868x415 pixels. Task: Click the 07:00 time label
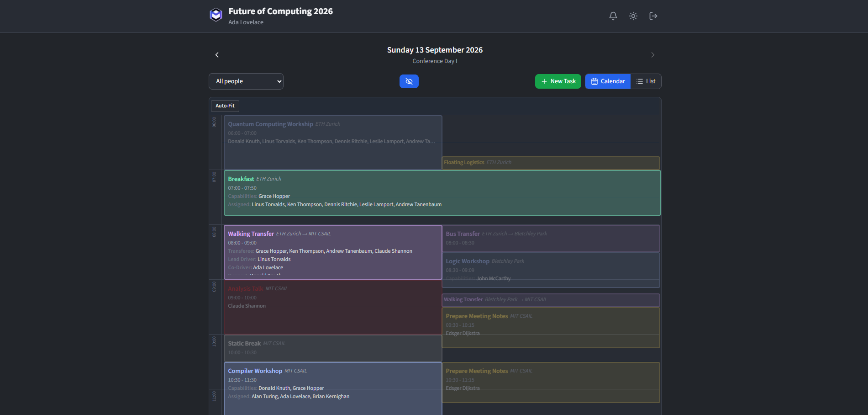click(x=214, y=177)
